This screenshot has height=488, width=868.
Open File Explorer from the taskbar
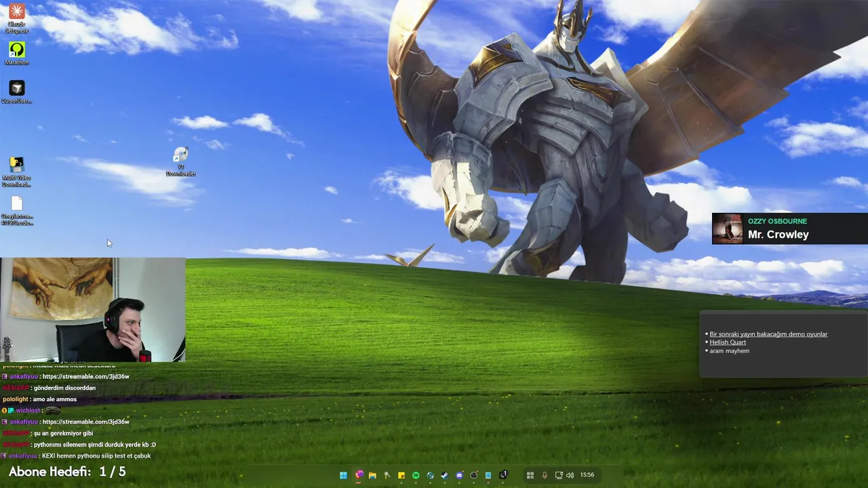(372, 475)
